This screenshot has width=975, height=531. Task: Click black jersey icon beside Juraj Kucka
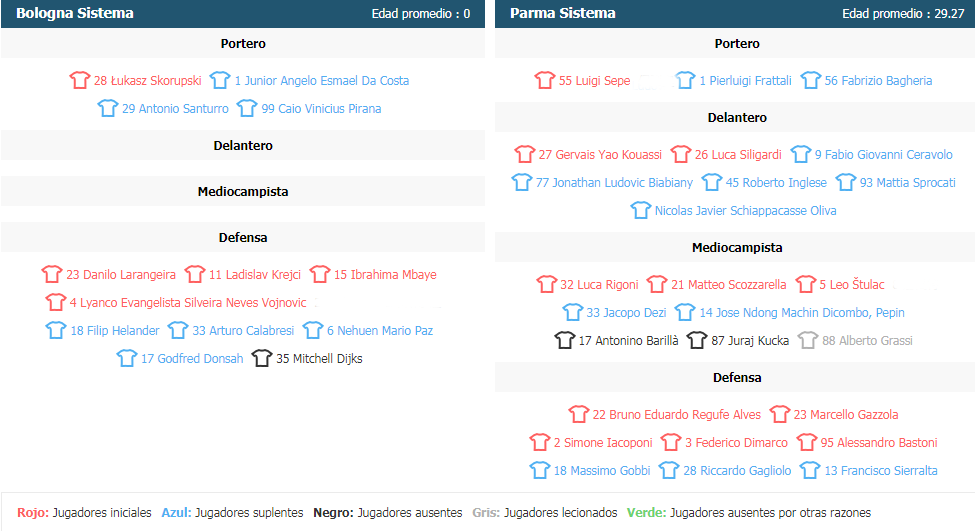pyautogui.click(x=697, y=340)
